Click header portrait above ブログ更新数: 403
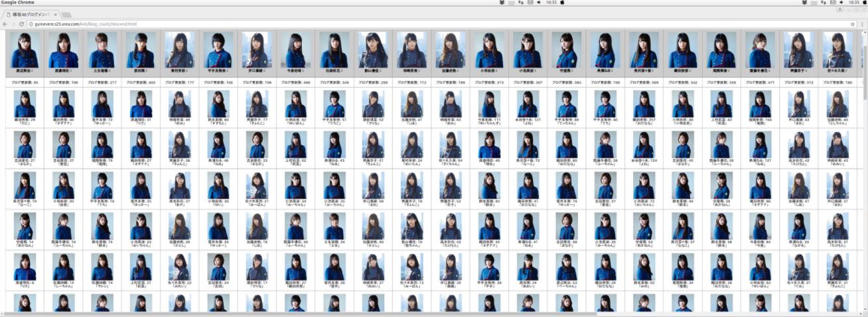This screenshot has height=317, width=868. point(141,50)
